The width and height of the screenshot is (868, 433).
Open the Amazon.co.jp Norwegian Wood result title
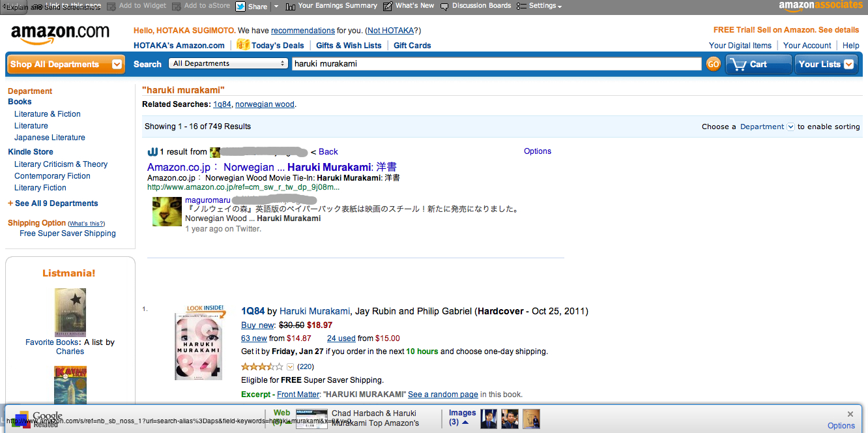coord(272,167)
